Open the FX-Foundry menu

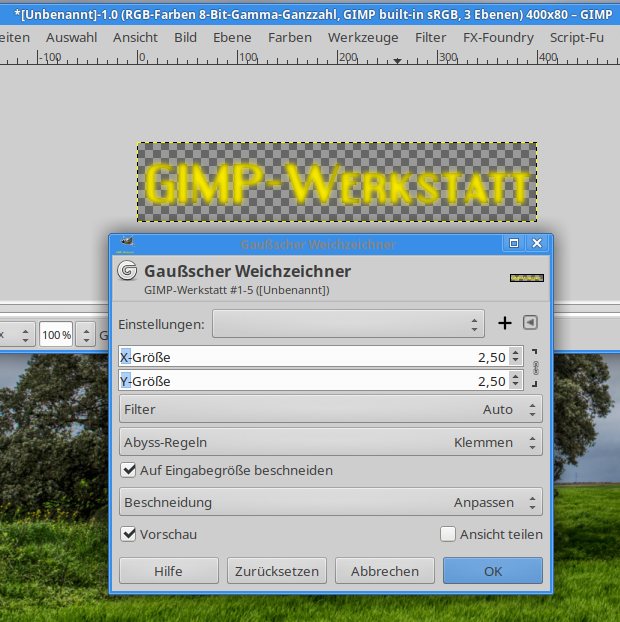(x=498, y=38)
